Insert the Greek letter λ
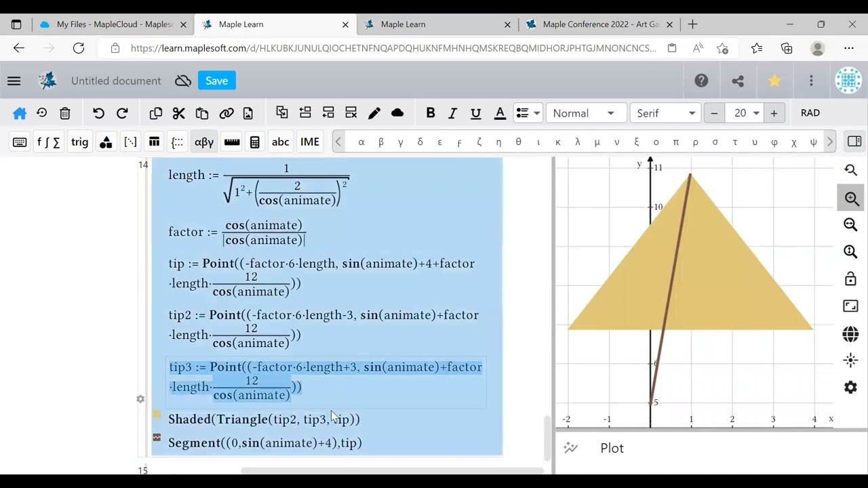 pos(578,142)
